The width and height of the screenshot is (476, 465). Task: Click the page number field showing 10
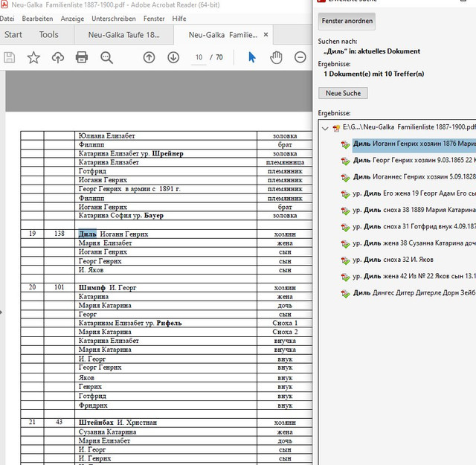199,57
